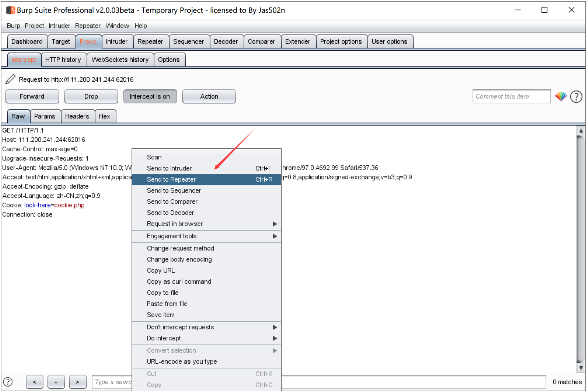Image resolution: width=587 pixels, height=392 pixels.
Task: Select Paste from file
Action: click(206, 304)
